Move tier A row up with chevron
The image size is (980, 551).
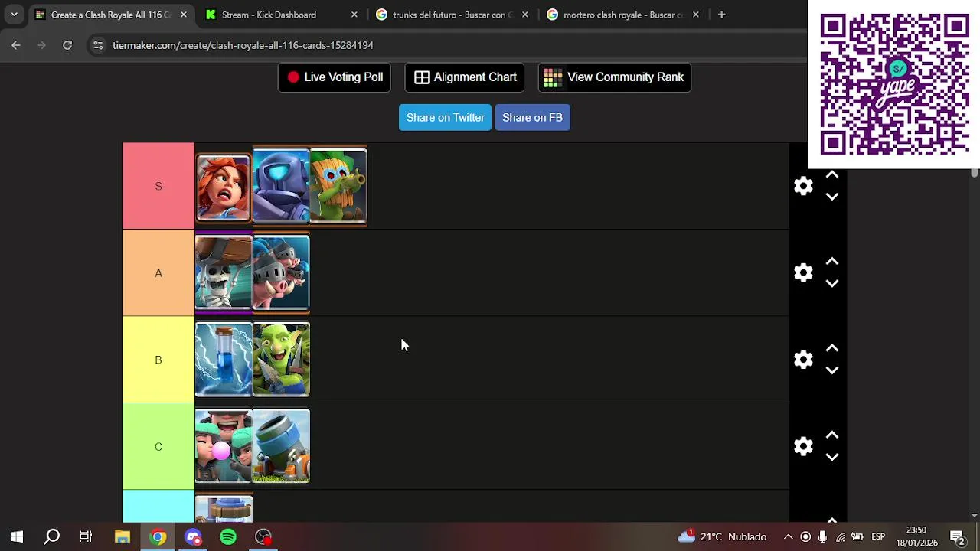[832, 262]
